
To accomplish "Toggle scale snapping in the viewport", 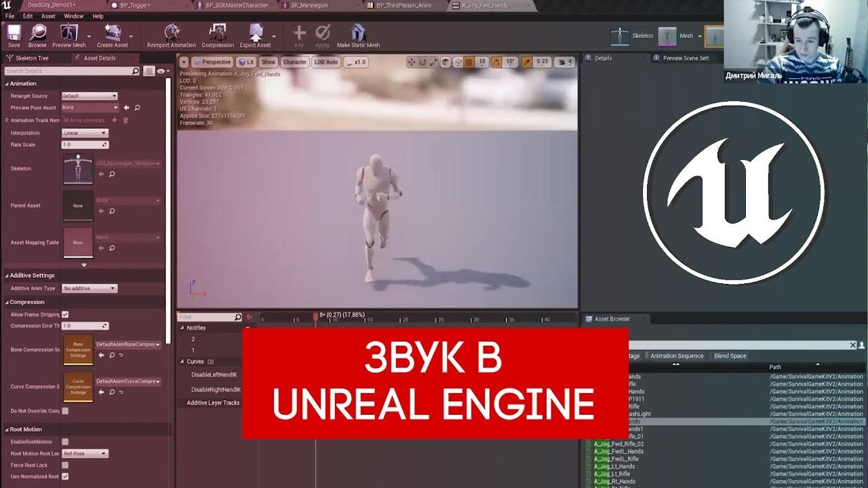I will click(527, 62).
